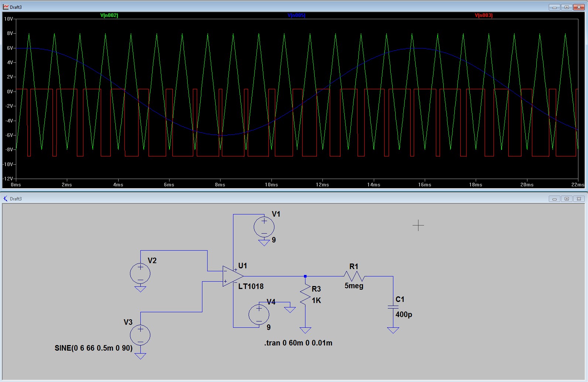Click the U1 reference designator

(243, 266)
